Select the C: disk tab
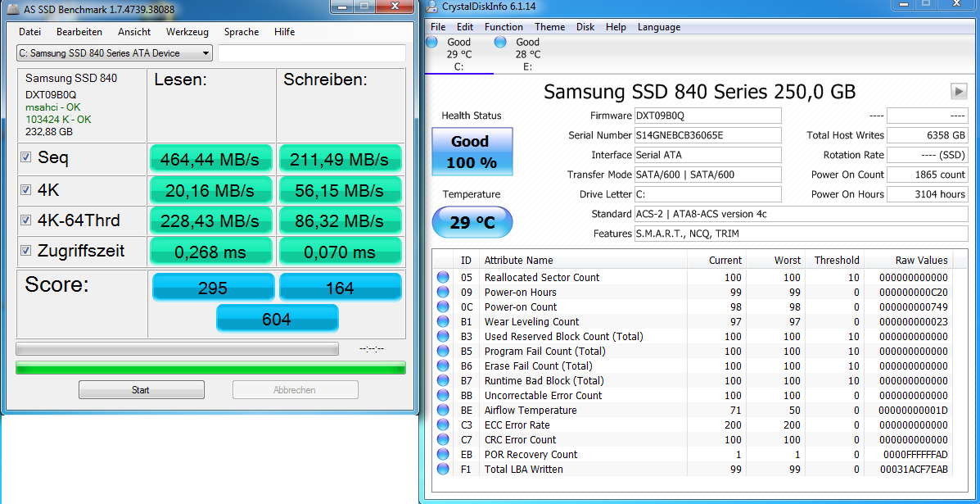The width and height of the screenshot is (980, 504). pos(458,54)
